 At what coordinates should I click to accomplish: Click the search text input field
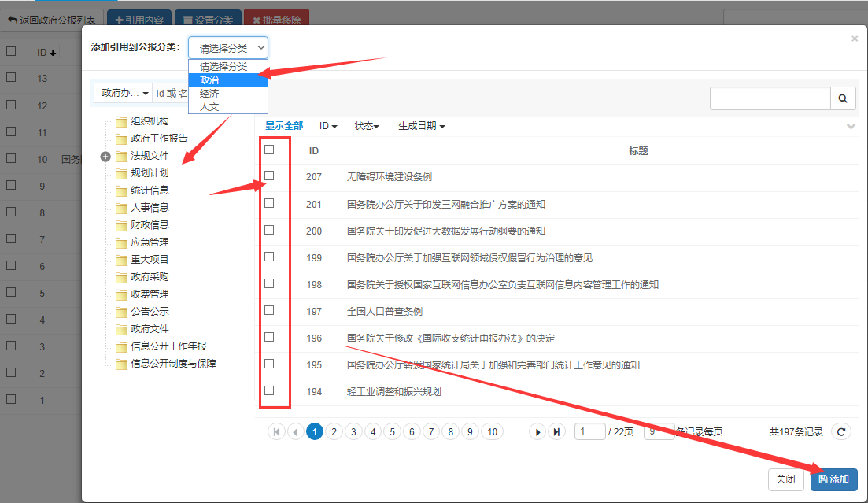[770, 98]
